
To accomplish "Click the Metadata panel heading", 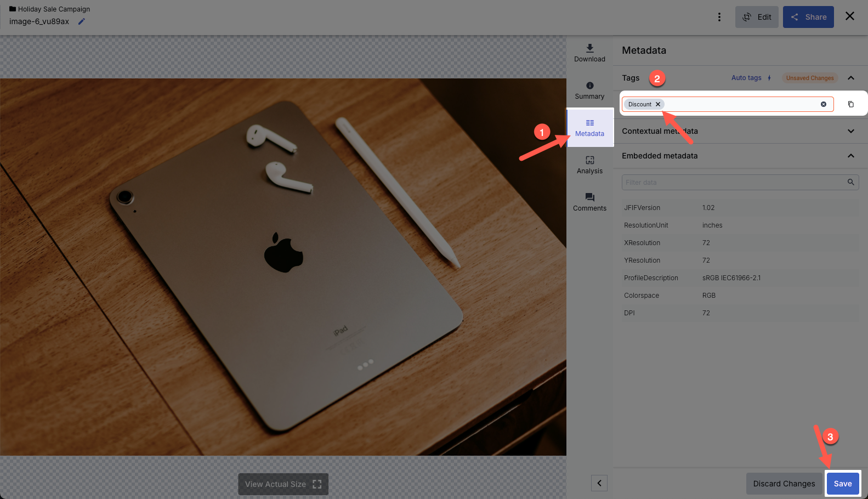I will 644,50.
